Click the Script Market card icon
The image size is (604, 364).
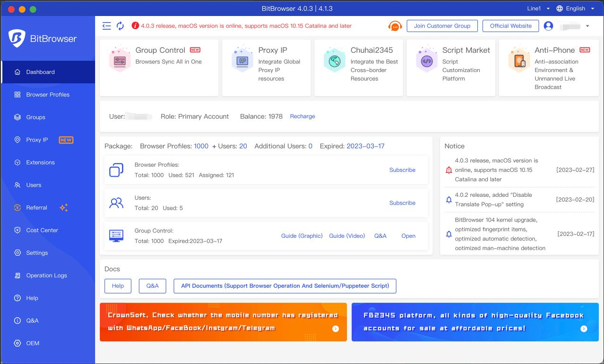click(427, 59)
